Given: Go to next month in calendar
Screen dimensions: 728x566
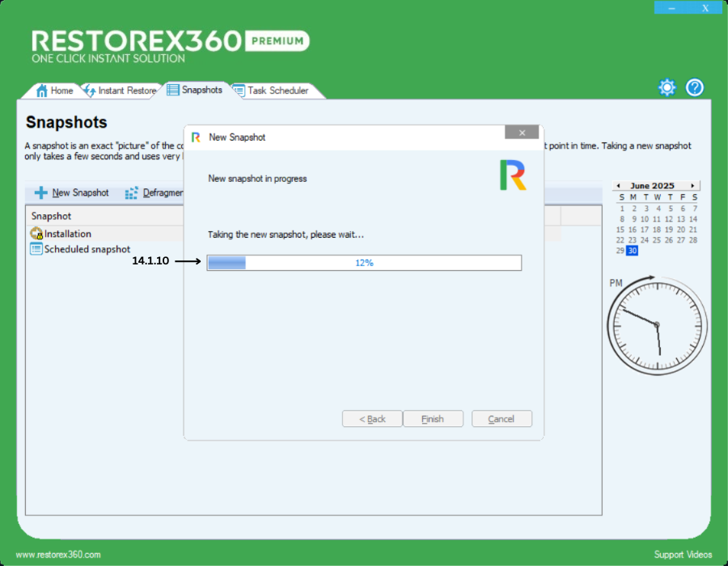Looking at the screenshot, I should tap(692, 186).
